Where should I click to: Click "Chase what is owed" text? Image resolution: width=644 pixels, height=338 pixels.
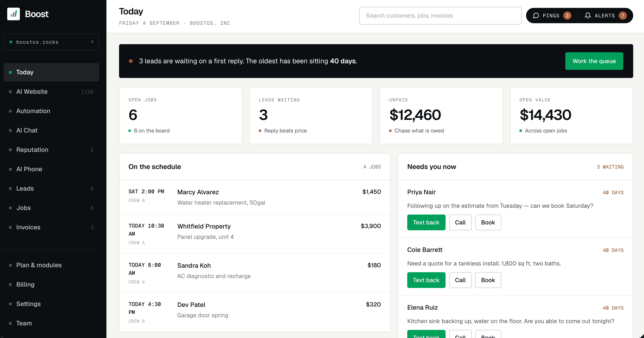point(419,131)
